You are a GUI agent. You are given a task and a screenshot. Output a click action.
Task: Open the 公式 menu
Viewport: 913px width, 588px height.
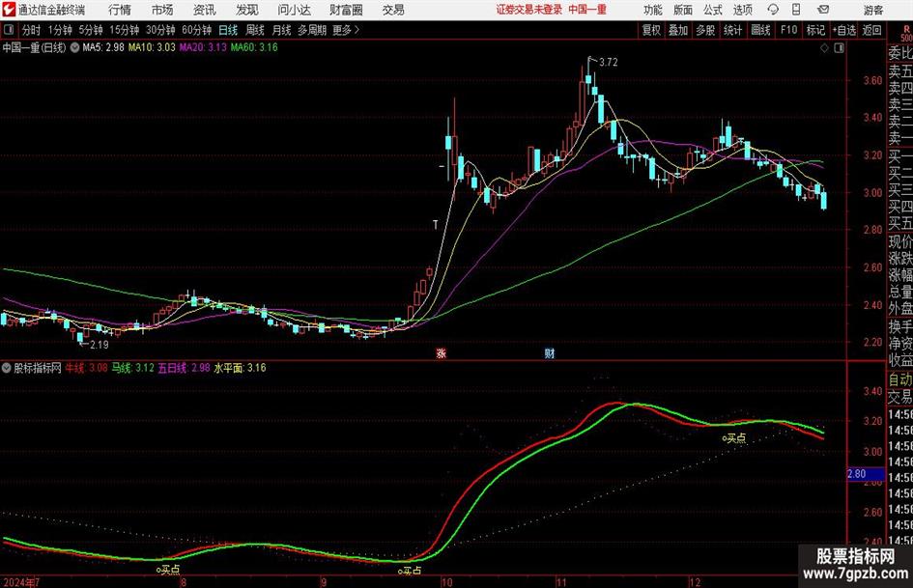(713, 10)
